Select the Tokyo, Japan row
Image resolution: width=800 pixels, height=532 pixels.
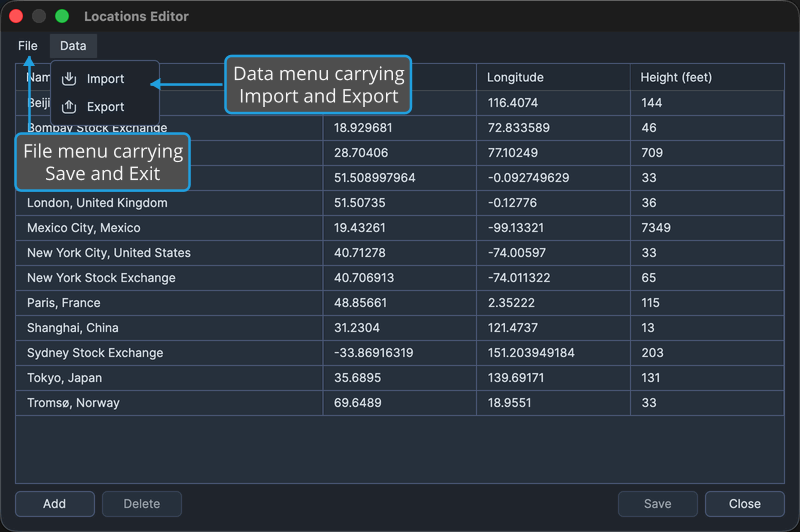click(x=400, y=378)
